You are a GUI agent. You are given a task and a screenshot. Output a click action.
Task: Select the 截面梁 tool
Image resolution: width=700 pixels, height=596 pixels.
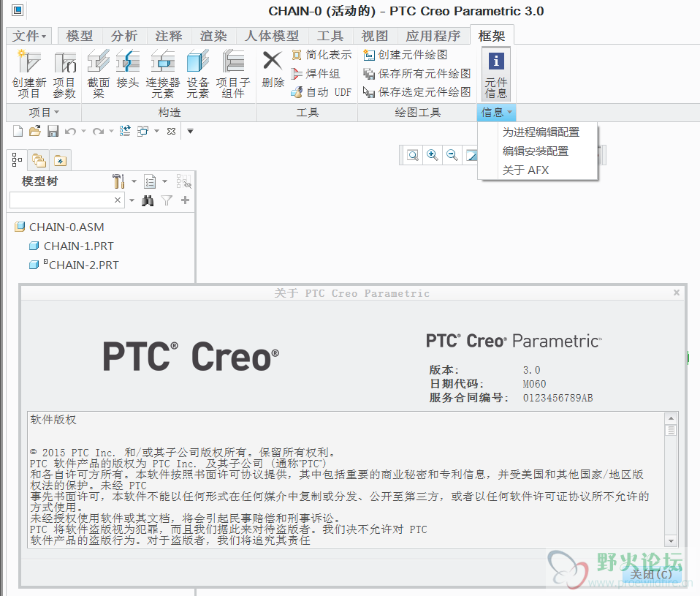coord(98,74)
